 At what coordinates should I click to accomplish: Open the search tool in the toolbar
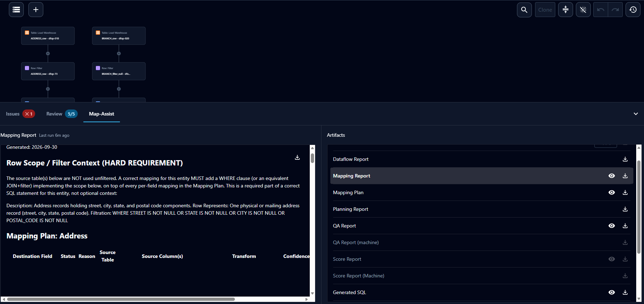tap(524, 10)
